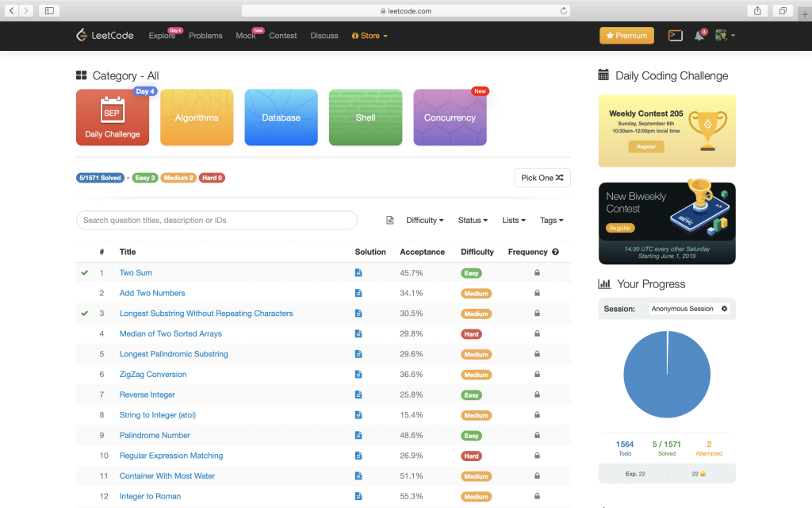Show all tabs overview in Safari
The image size is (812, 508).
[783, 10]
